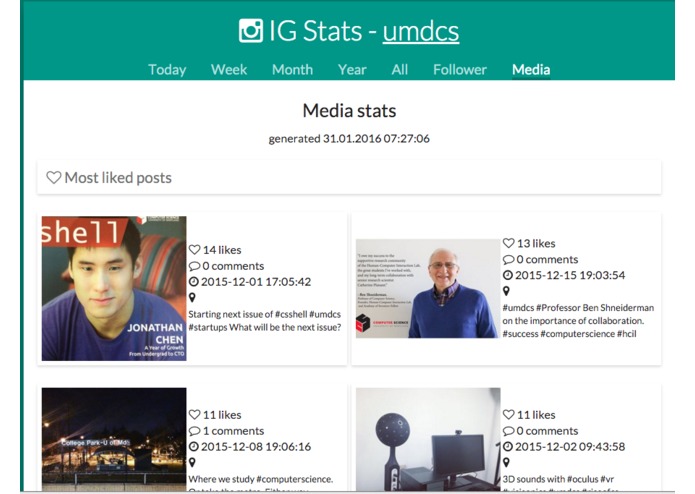This screenshot has width=695, height=494.
Task: Click the location pin icon under 2015-12-15 date
Action: (506, 291)
